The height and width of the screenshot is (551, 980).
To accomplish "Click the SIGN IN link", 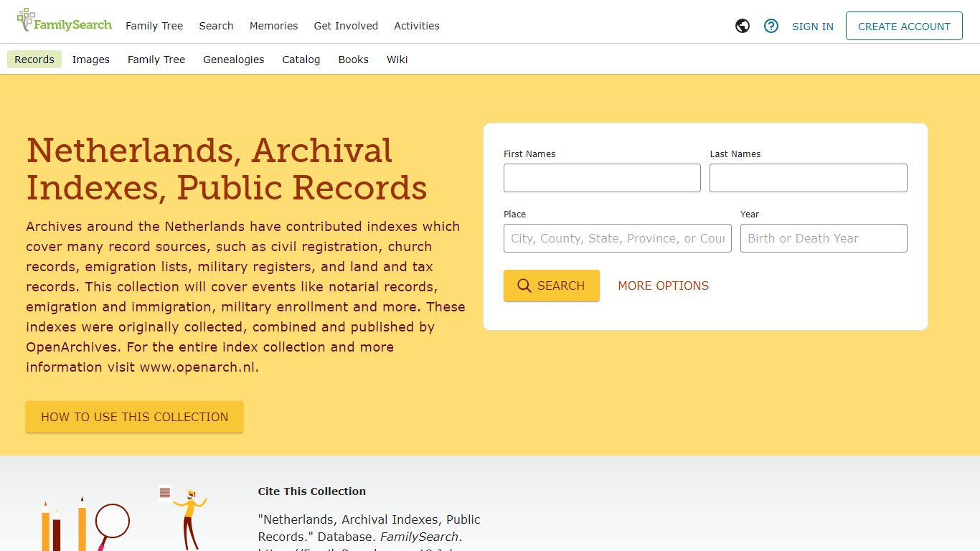I will pos(813,27).
